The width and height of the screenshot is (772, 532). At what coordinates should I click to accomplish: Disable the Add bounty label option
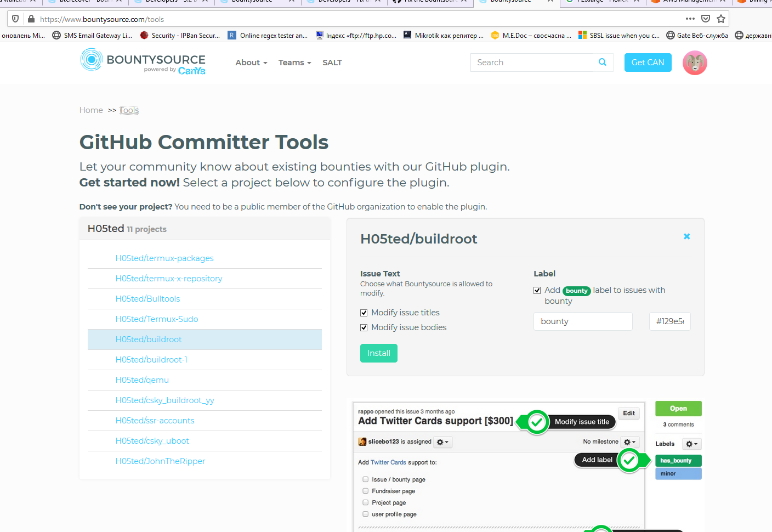[x=537, y=290]
